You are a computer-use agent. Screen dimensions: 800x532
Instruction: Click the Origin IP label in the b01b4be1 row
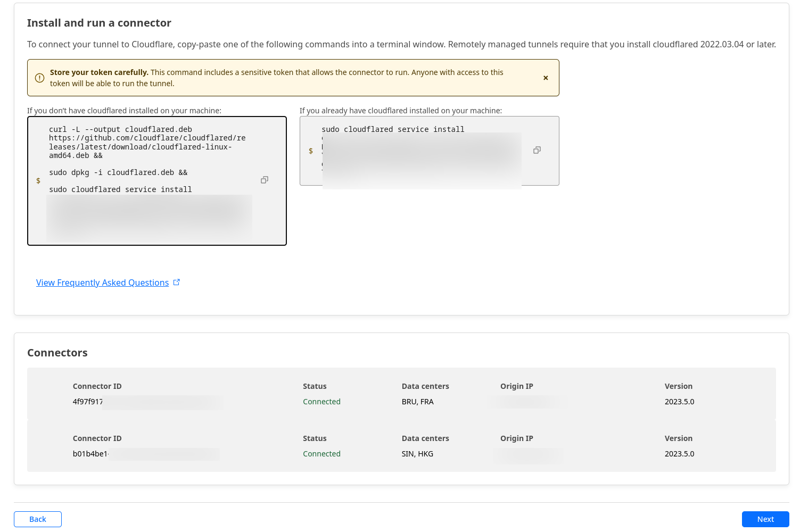[x=516, y=438]
